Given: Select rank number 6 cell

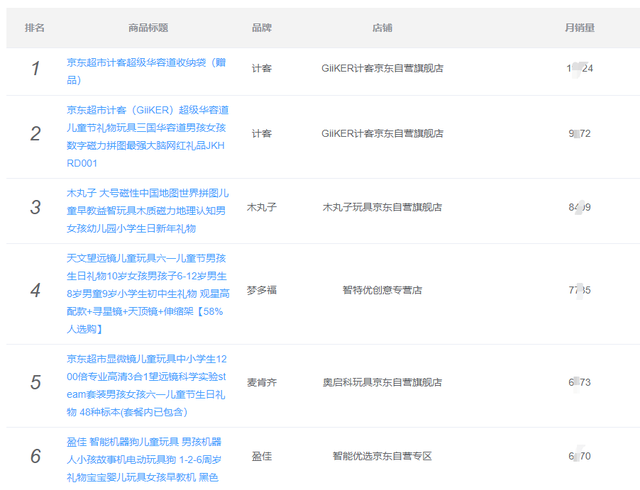Looking at the screenshot, I should (36, 456).
